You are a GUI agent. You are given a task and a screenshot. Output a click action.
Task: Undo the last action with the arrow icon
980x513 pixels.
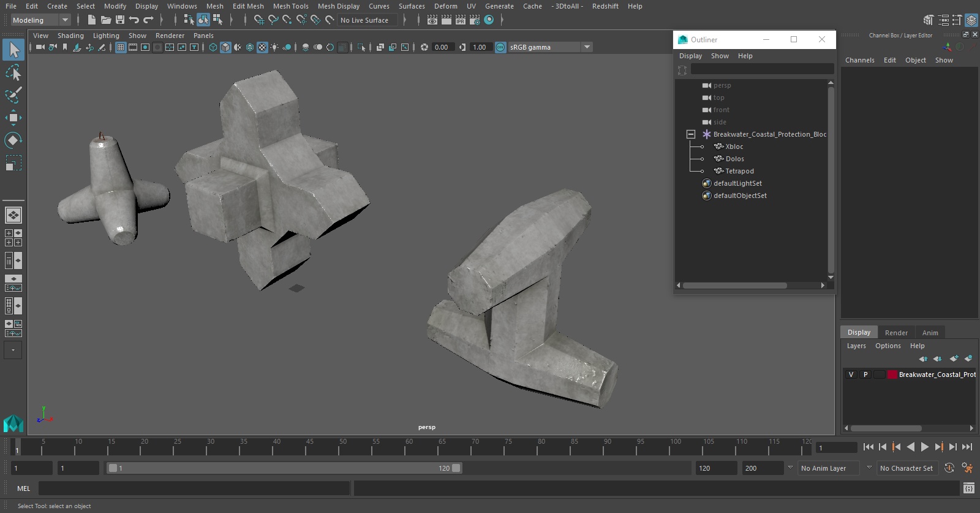coord(134,20)
